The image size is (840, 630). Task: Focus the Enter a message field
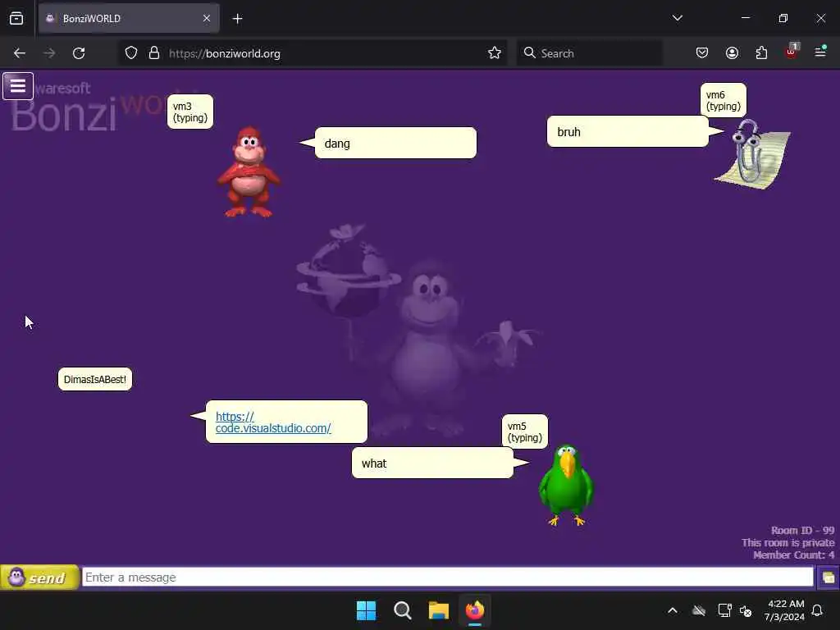(447, 577)
